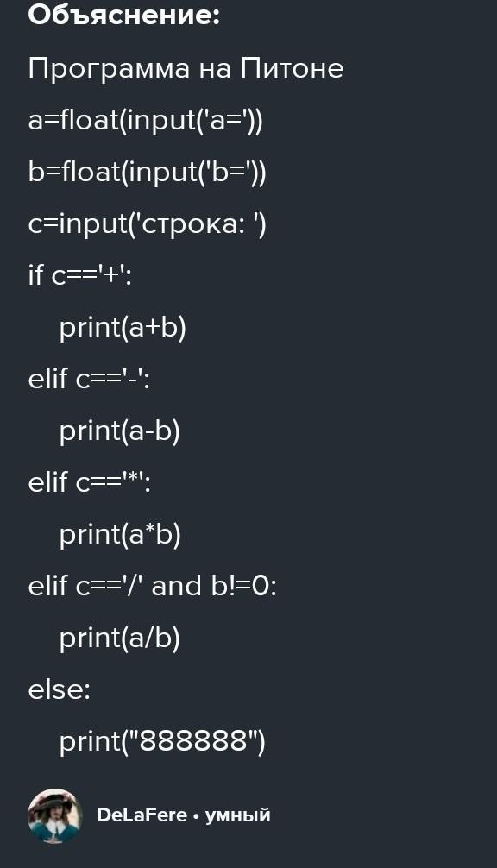Image resolution: width=497 pixels, height=868 pixels.
Task: Open the DeLaFere username link
Action: tap(142, 815)
